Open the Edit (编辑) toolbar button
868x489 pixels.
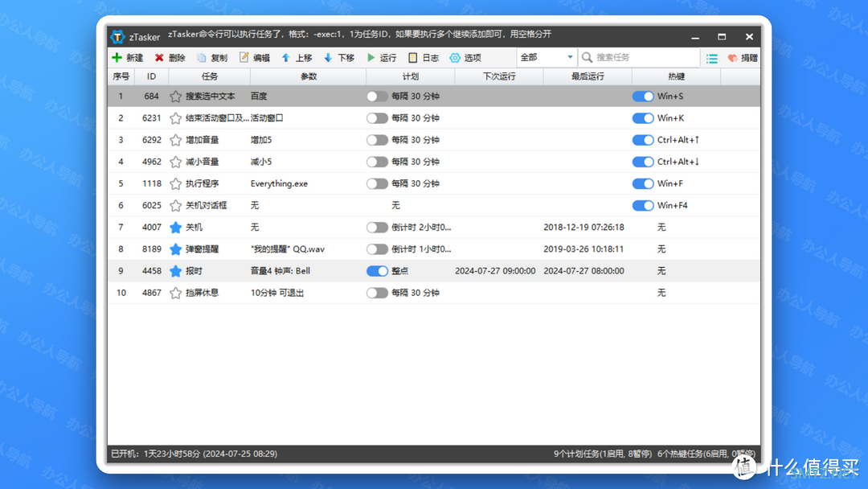pyautogui.click(x=255, y=58)
